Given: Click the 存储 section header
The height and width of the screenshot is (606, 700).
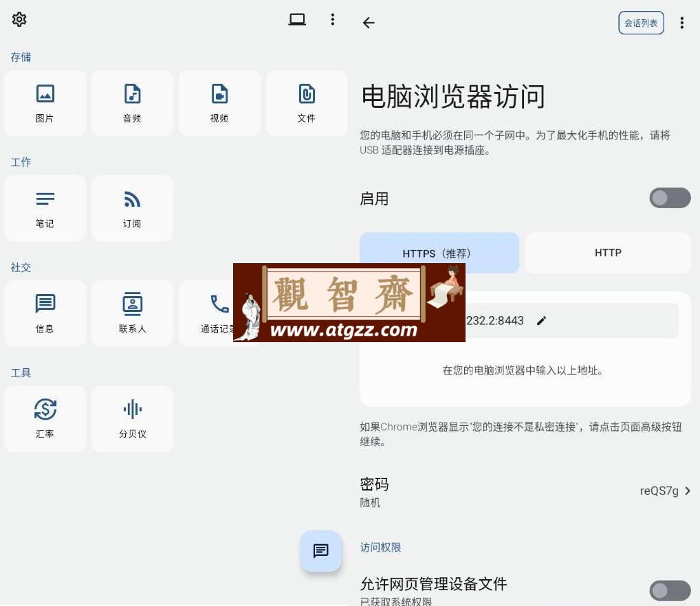Looking at the screenshot, I should [21, 57].
